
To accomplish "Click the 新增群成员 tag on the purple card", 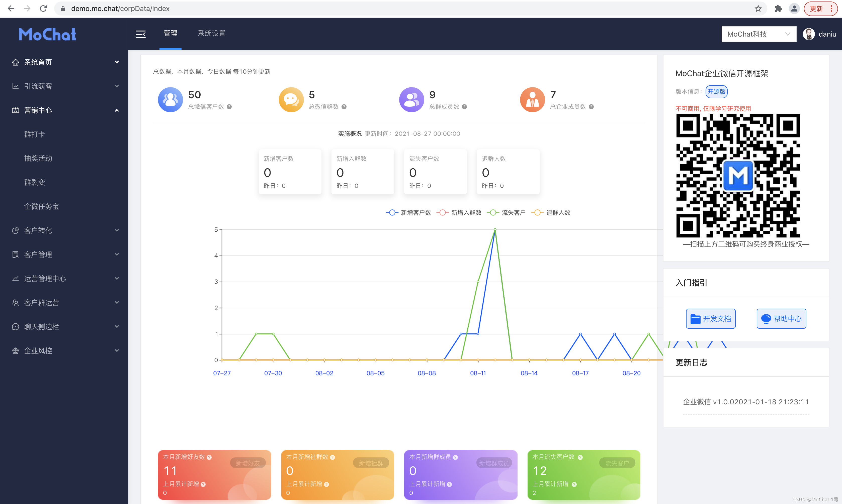I will tap(494, 463).
